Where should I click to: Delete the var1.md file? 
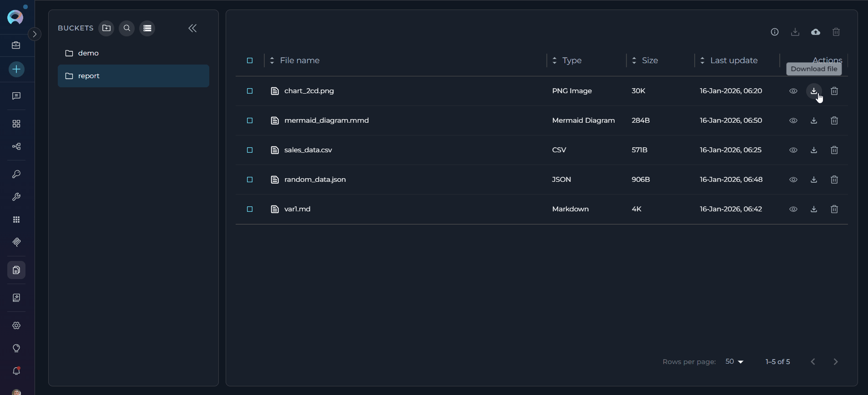(x=834, y=209)
